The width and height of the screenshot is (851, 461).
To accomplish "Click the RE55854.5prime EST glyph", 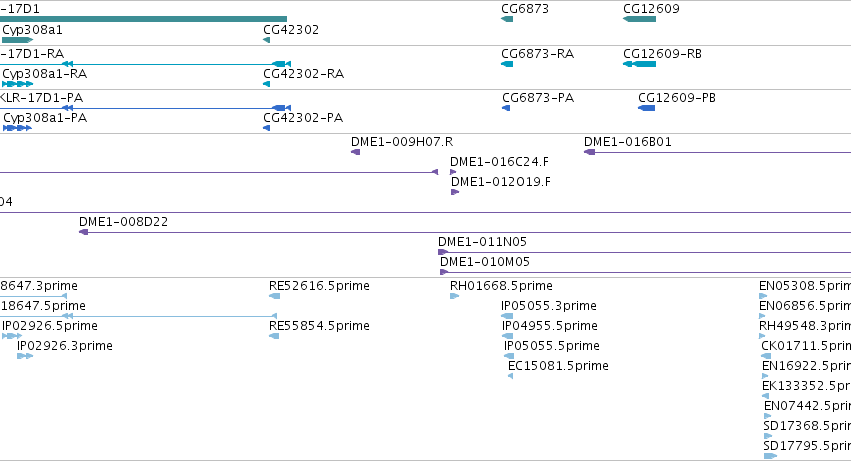I will (274, 336).
